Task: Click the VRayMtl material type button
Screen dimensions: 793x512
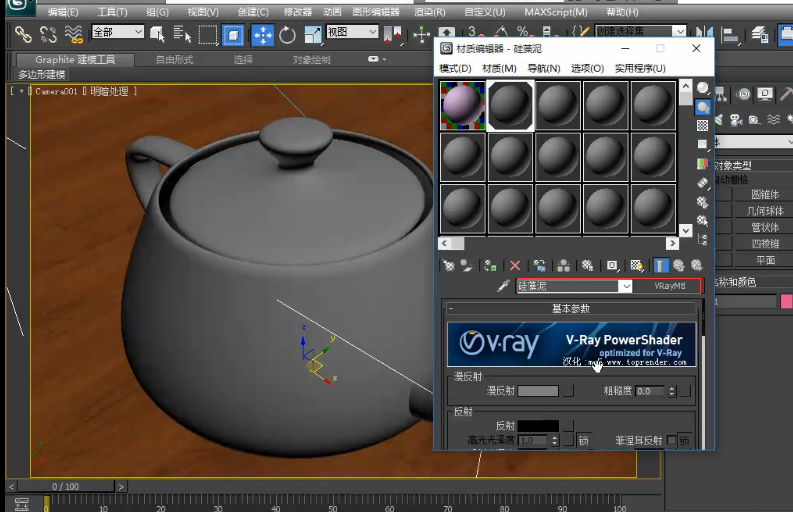Action: tap(669, 286)
